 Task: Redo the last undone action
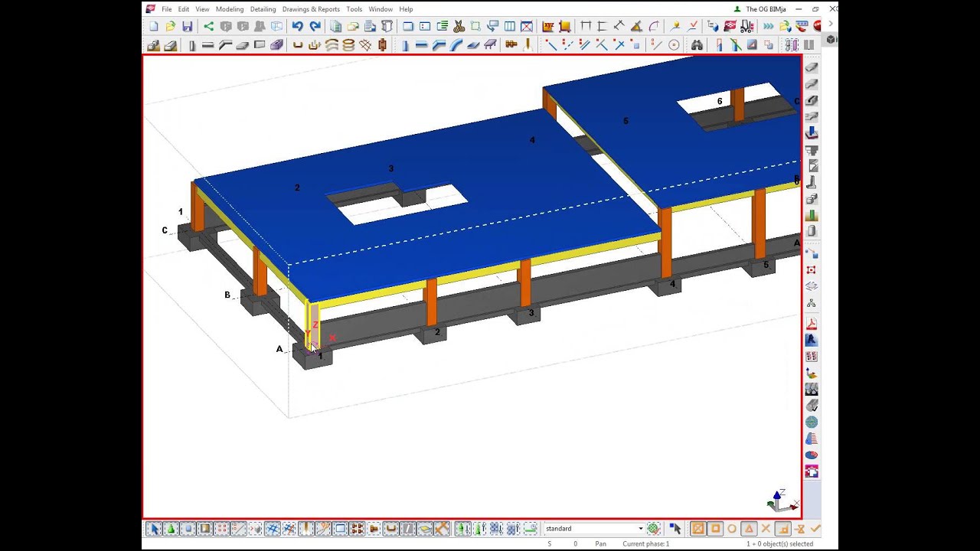click(315, 26)
